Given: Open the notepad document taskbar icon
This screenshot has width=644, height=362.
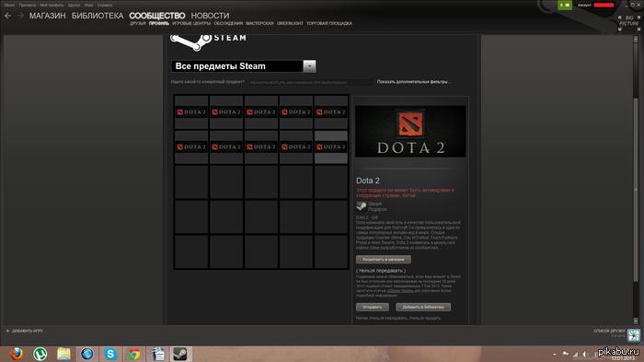Looking at the screenshot, I should [157, 354].
